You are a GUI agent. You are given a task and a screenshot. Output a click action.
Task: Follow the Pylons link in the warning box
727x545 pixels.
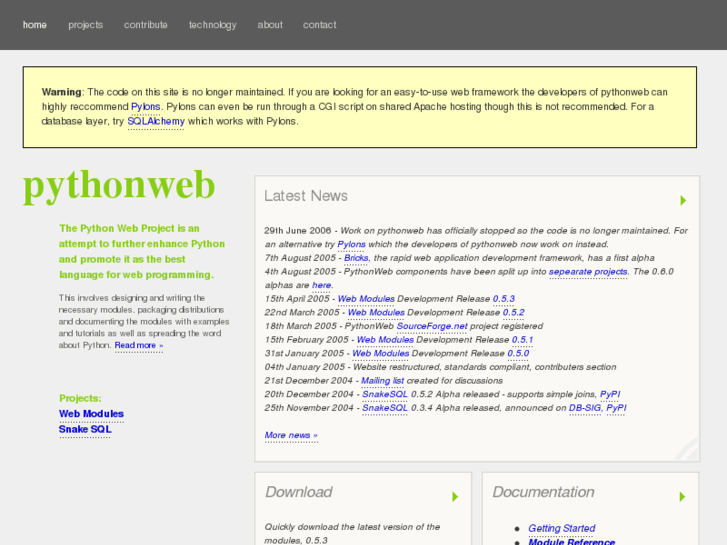point(146,107)
